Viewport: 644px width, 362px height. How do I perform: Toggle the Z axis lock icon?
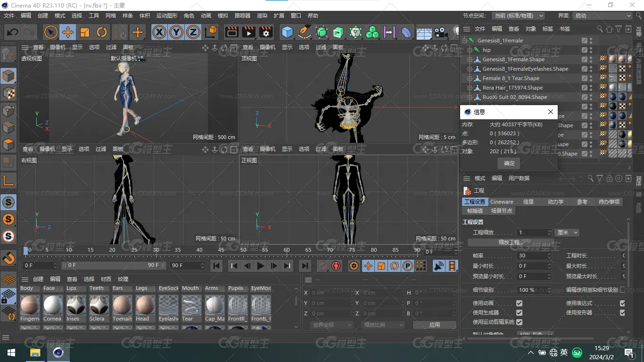pyautogui.click(x=193, y=32)
